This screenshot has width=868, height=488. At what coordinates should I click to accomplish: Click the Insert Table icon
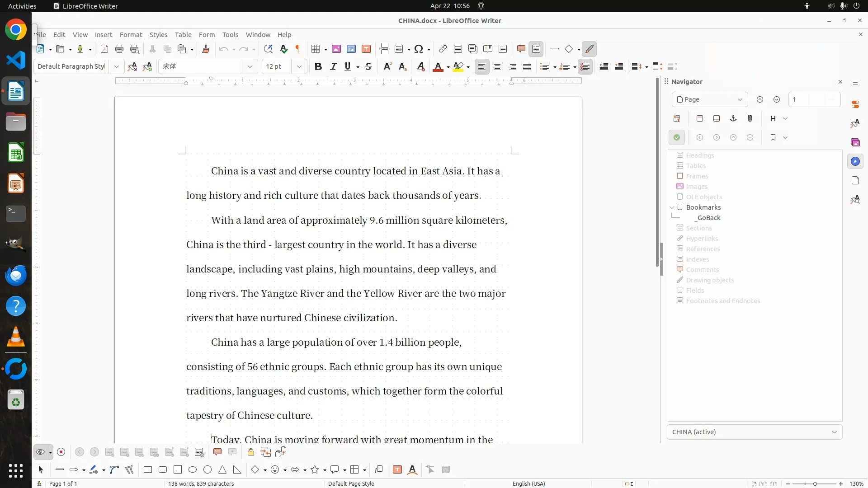point(316,49)
